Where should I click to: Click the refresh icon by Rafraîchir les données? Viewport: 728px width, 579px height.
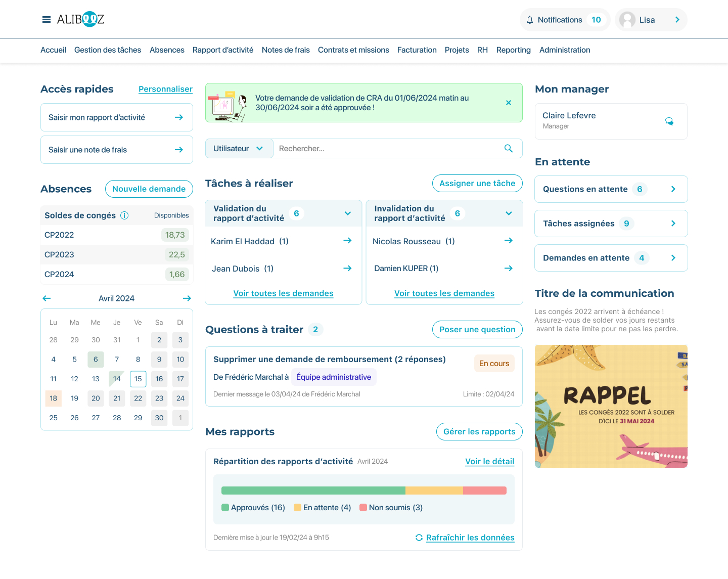(419, 538)
